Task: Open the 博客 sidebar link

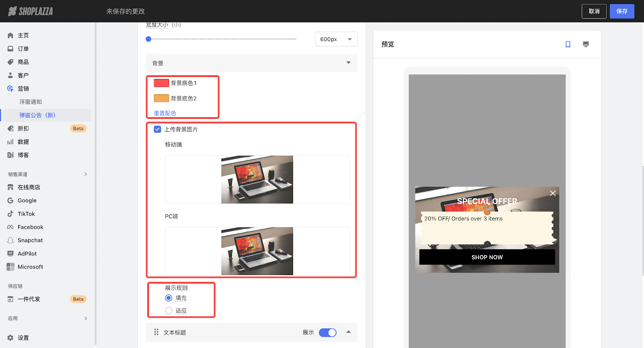Action: coord(23,155)
